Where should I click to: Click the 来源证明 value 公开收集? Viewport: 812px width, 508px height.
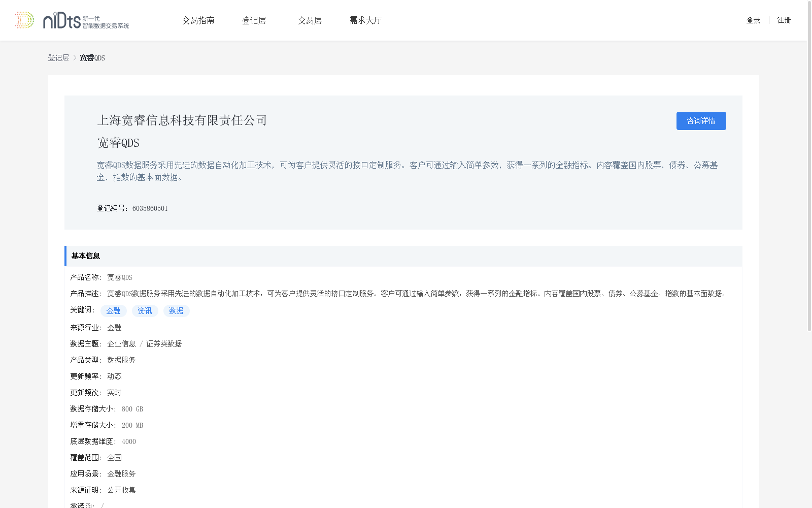coord(121,490)
